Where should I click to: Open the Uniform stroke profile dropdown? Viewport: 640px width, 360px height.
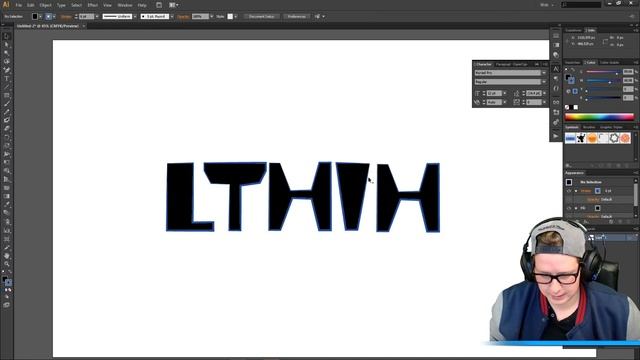(x=134, y=17)
